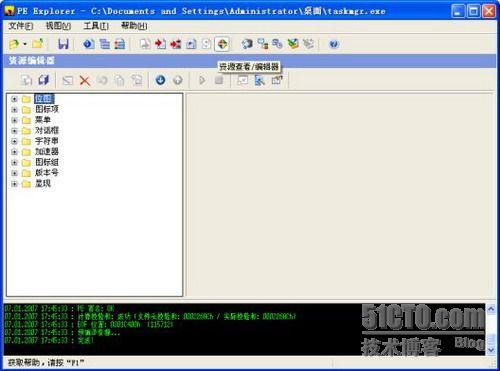The width and height of the screenshot is (500, 371).
Task: Click log panel scrollbar up arrow
Action: [491, 309]
